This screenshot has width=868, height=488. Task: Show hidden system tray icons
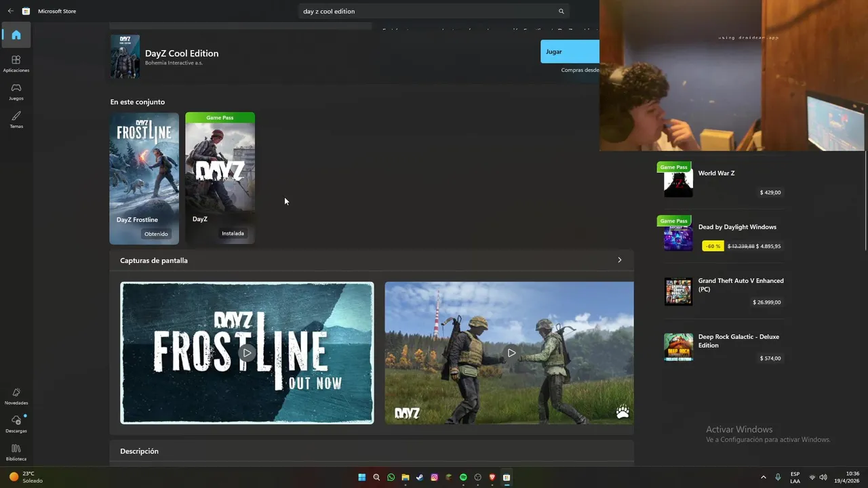point(763,477)
